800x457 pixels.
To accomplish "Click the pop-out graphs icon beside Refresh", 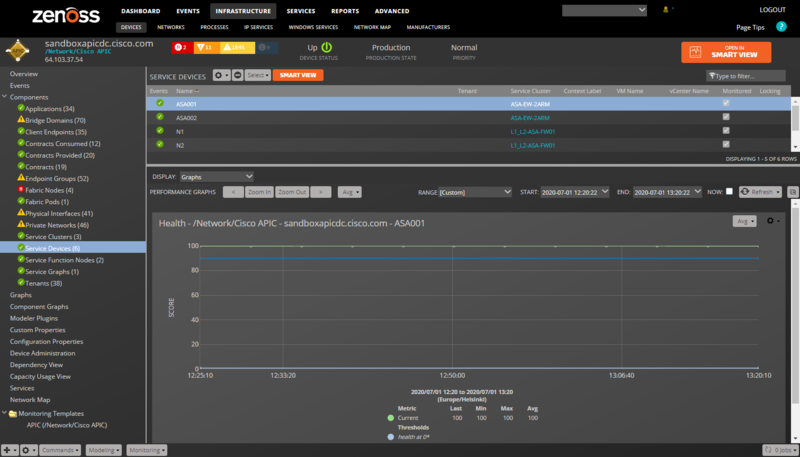I will 792,192.
